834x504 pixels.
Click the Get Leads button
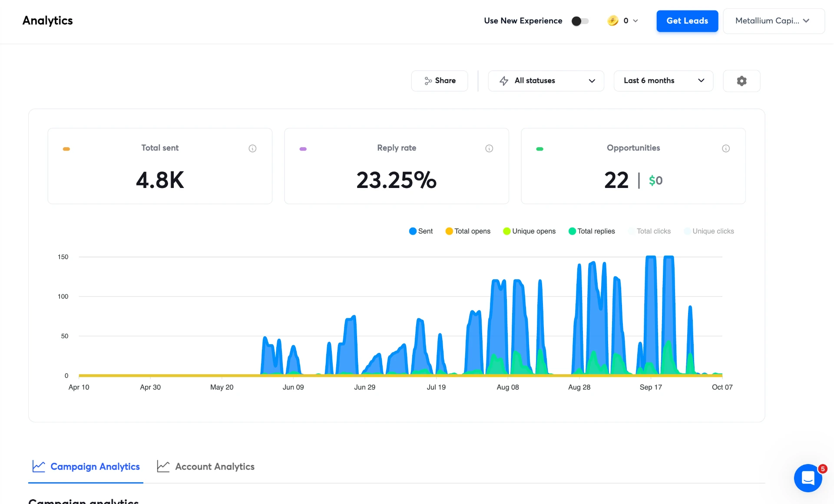[687, 21]
